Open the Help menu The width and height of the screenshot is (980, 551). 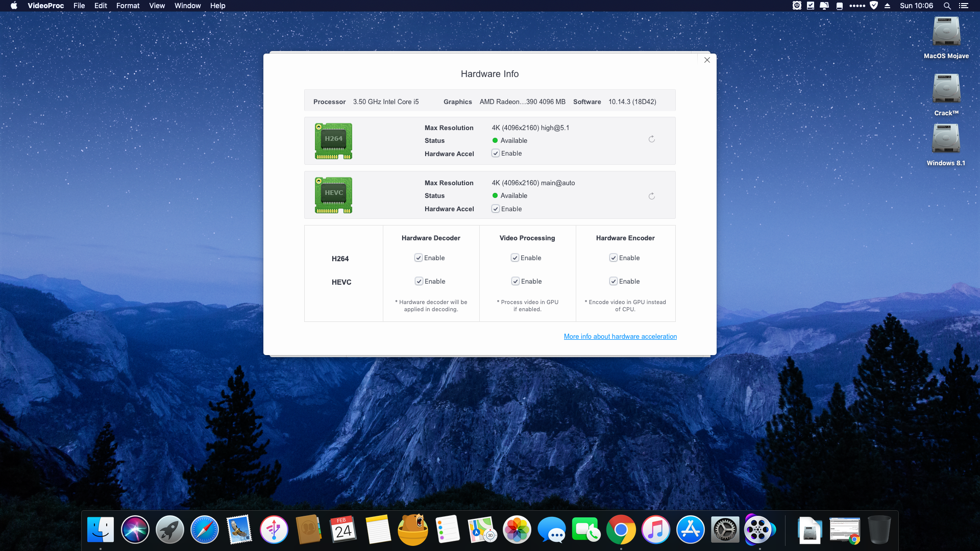pyautogui.click(x=218, y=6)
